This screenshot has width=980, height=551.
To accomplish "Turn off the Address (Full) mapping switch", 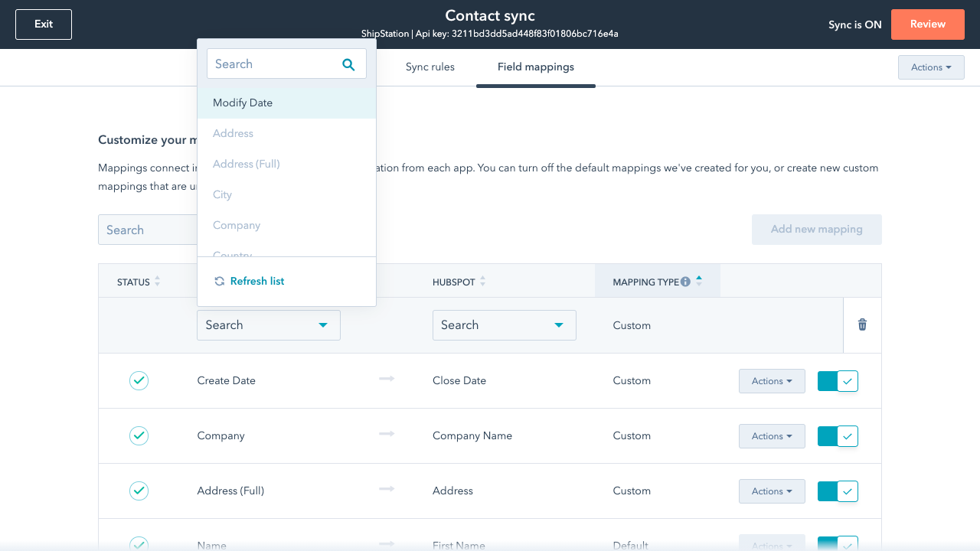I will [x=838, y=491].
